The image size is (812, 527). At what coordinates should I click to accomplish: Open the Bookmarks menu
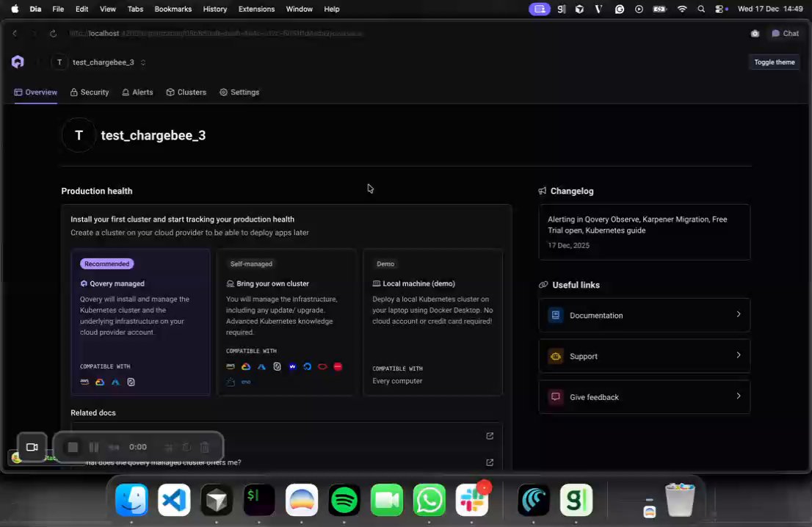pos(173,9)
